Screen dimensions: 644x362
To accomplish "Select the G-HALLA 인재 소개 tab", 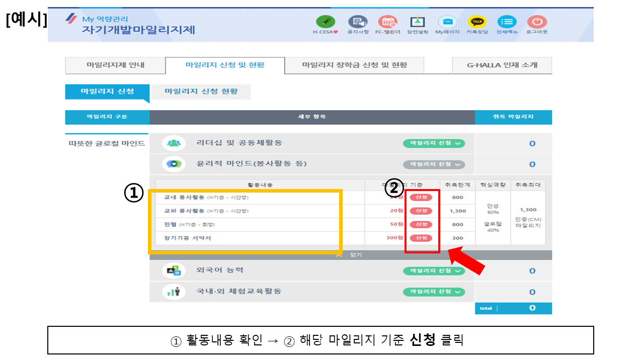I will point(502,65).
